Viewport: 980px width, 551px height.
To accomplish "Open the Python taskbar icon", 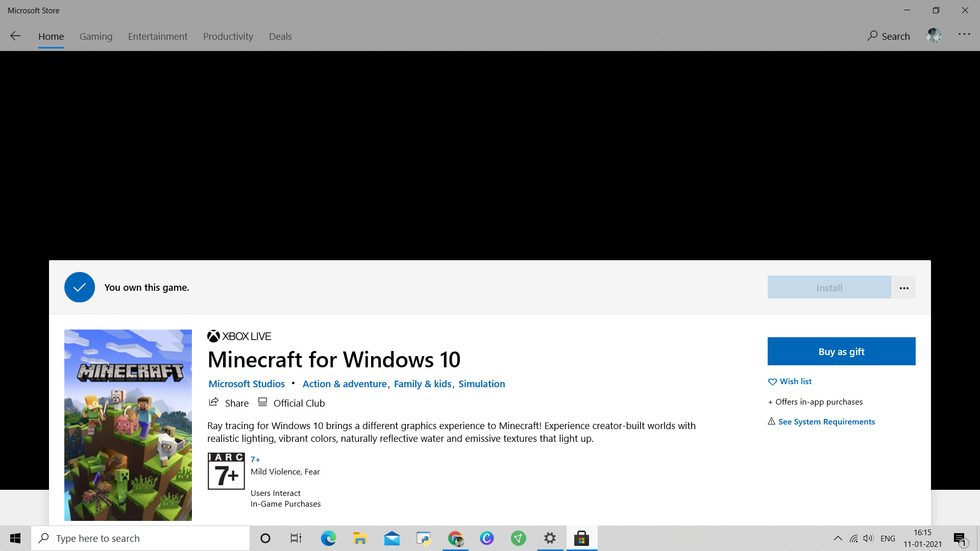I will pyautogui.click(x=424, y=538).
